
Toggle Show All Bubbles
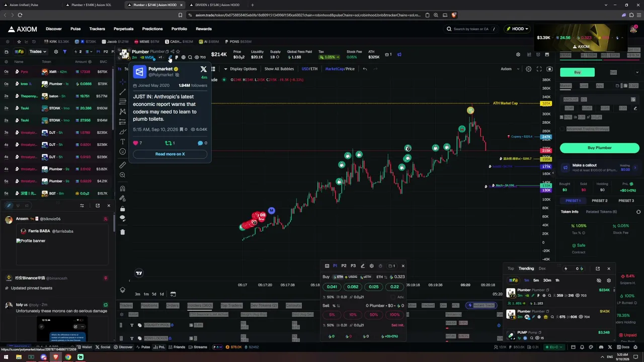point(279,69)
